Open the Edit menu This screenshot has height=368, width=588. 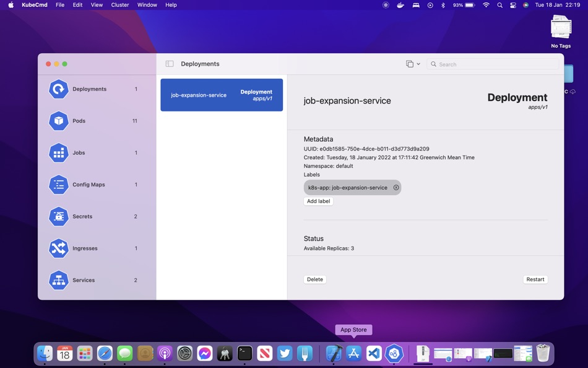[x=77, y=5]
